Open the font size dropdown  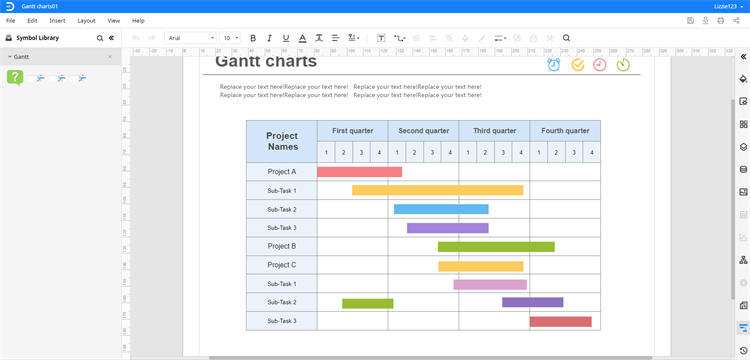230,38
